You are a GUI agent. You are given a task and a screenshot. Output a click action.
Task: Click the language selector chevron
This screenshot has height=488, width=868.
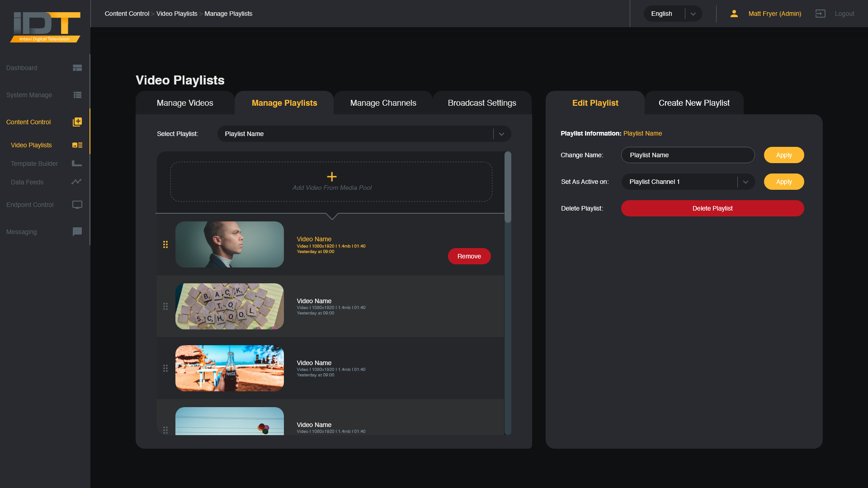(693, 14)
